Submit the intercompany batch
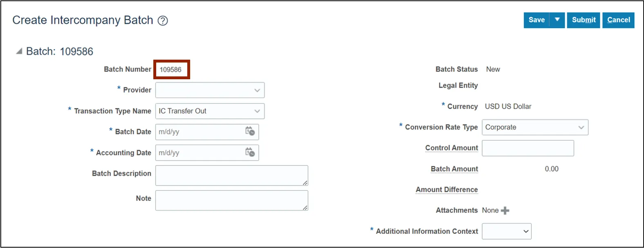Screen dimensions: 644x248 click(583, 20)
